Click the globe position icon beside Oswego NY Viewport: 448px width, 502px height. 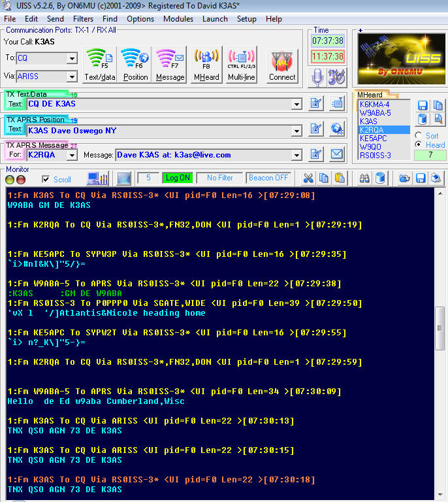click(337, 129)
